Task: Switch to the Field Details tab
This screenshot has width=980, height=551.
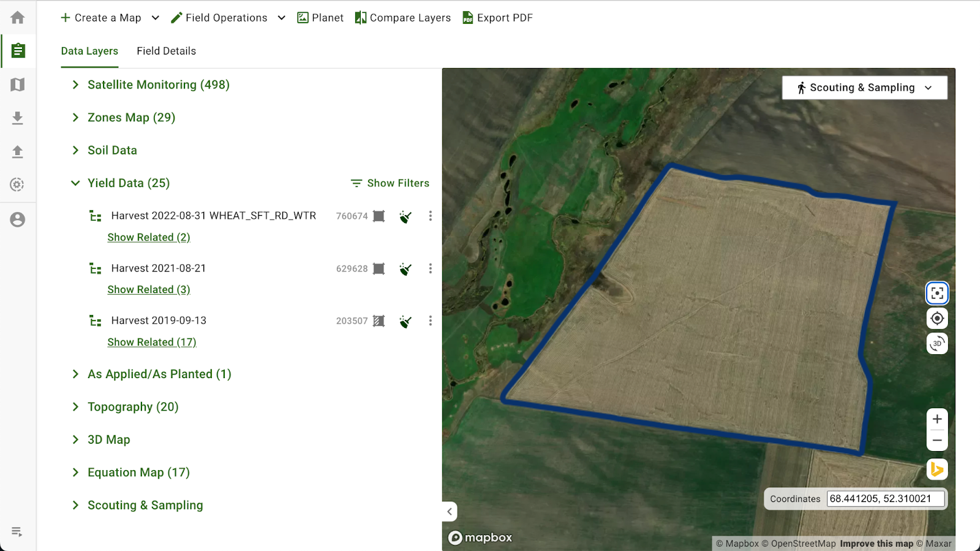Action: [x=166, y=51]
